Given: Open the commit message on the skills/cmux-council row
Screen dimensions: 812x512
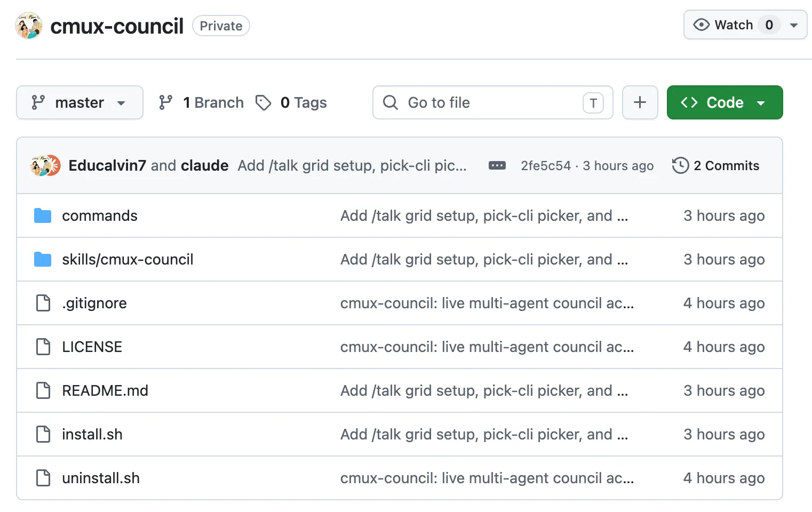Looking at the screenshot, I should [484, 259].
